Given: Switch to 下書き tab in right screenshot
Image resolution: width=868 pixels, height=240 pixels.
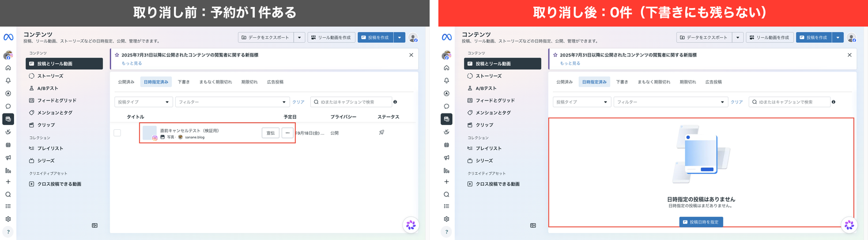Looking at the screenshot, I should click(x=622, y=82).
